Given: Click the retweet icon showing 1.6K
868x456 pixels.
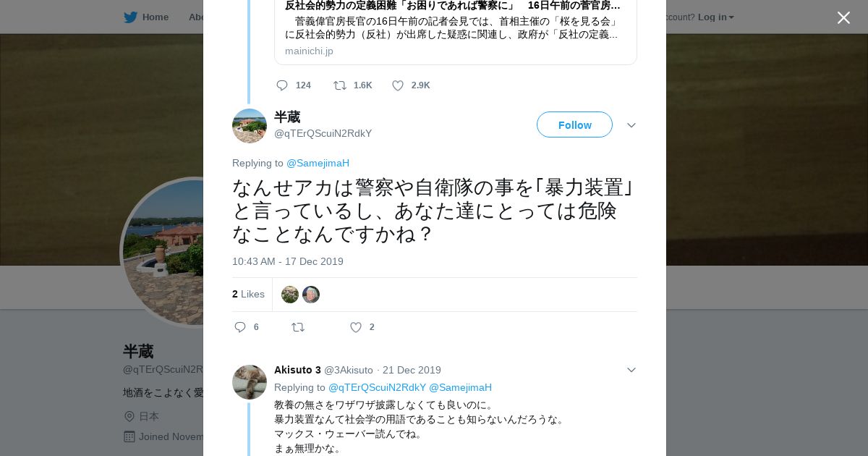Looking at the screenshot, I should pyautogui.click(x=340, y=85).
